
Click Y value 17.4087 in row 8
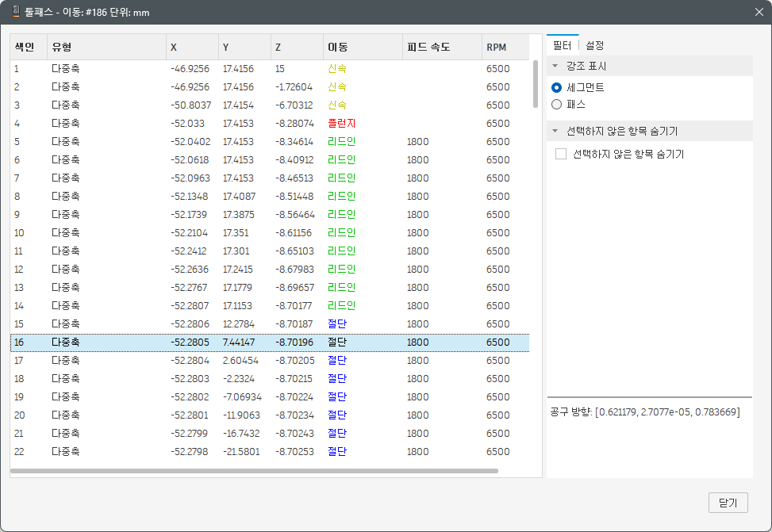click(240, 197)
